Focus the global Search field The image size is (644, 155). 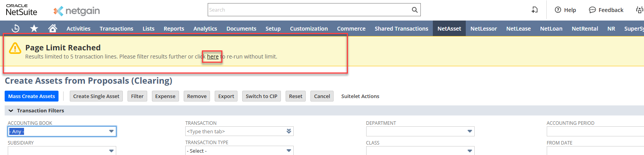(x=309, y=10)
